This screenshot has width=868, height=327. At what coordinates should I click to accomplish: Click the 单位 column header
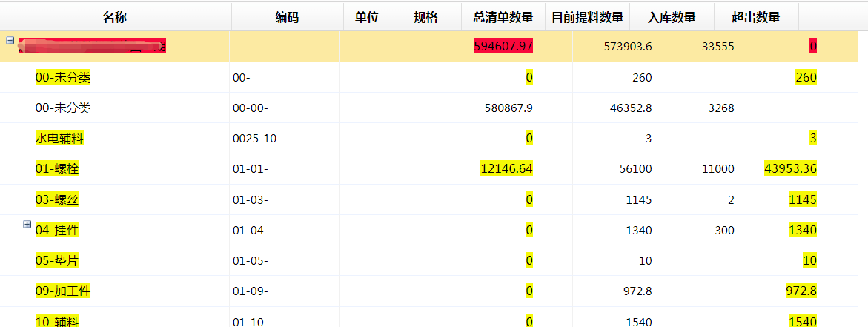pyautogui.click(x=366, y=17)
